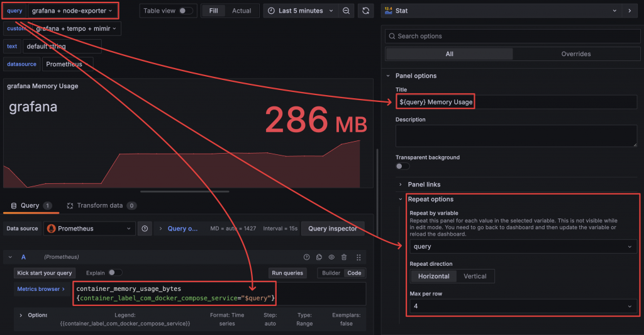Collapse the Panel options section
Screen dimensions: 644x335
coord(388,76)
